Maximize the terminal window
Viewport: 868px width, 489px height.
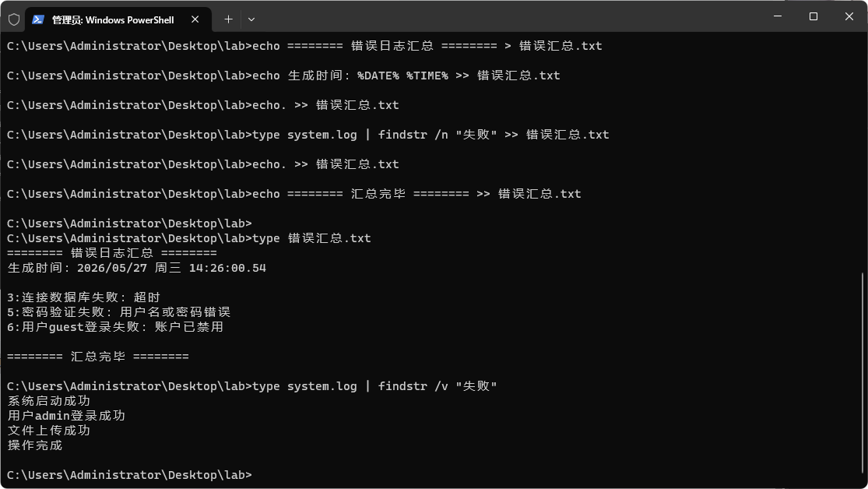click(814, 16)
